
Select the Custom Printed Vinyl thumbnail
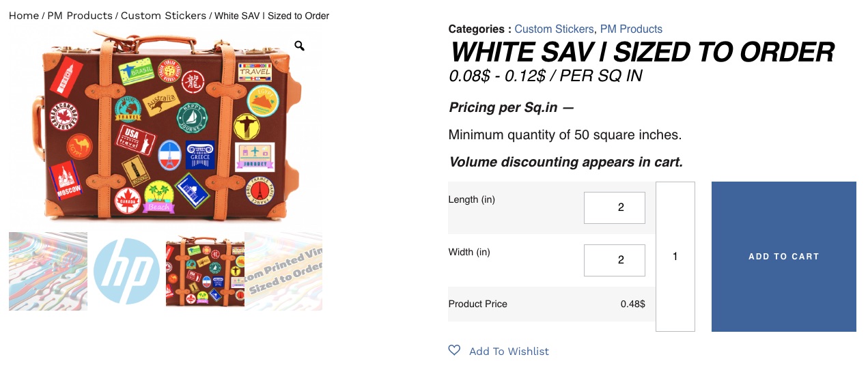pyautogui.click(x=283, y=271)
